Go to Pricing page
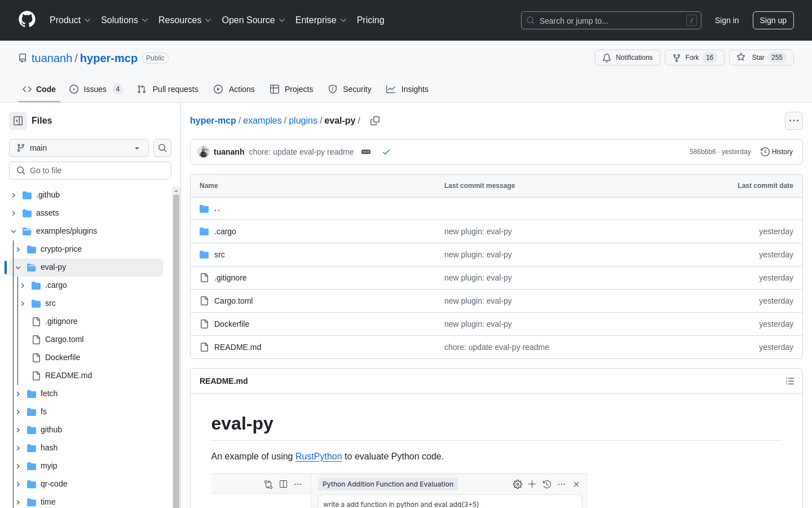 [370, 20]
